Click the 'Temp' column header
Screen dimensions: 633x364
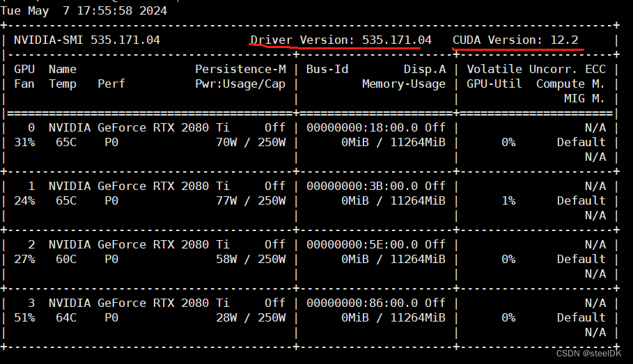pos(63,84)
